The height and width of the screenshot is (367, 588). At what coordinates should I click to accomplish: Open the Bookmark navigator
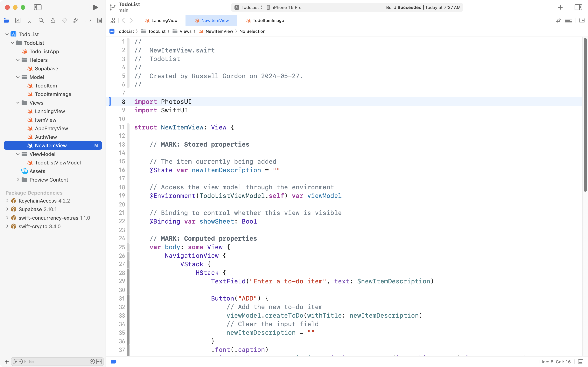tap(29, 20)
